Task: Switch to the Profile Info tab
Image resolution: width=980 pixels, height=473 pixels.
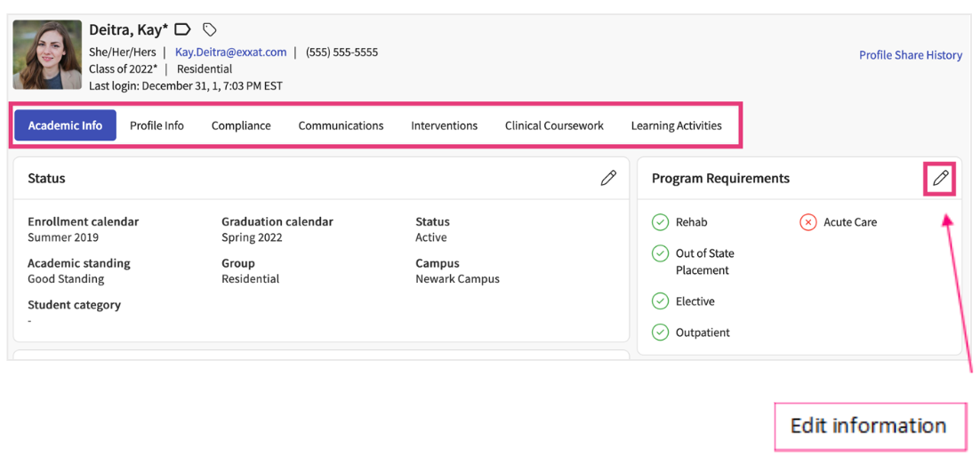Action: tap(157, 125)
